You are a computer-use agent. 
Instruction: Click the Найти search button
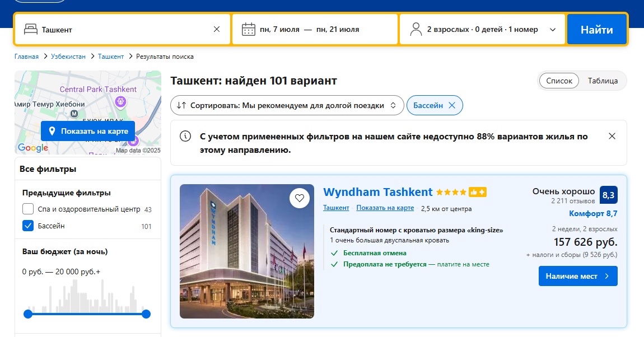pyautogui.click(x=597, y=29)
